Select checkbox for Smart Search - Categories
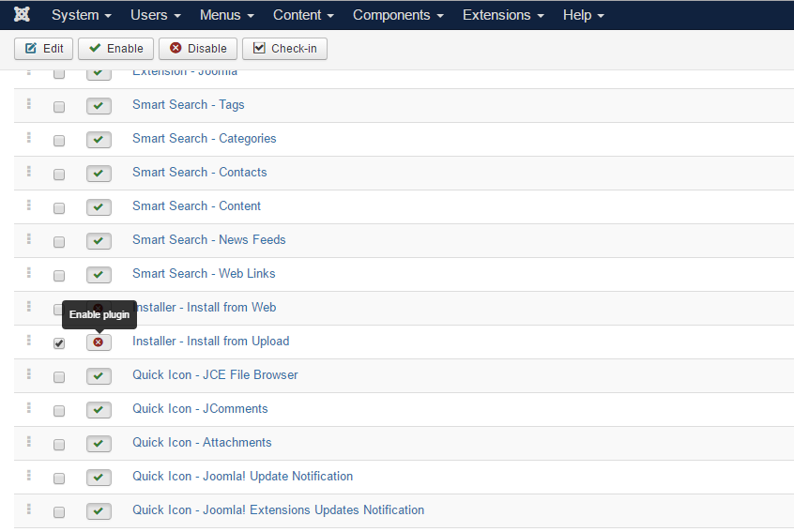The width and height of the screenshot is (794, 532). (59, 141)
